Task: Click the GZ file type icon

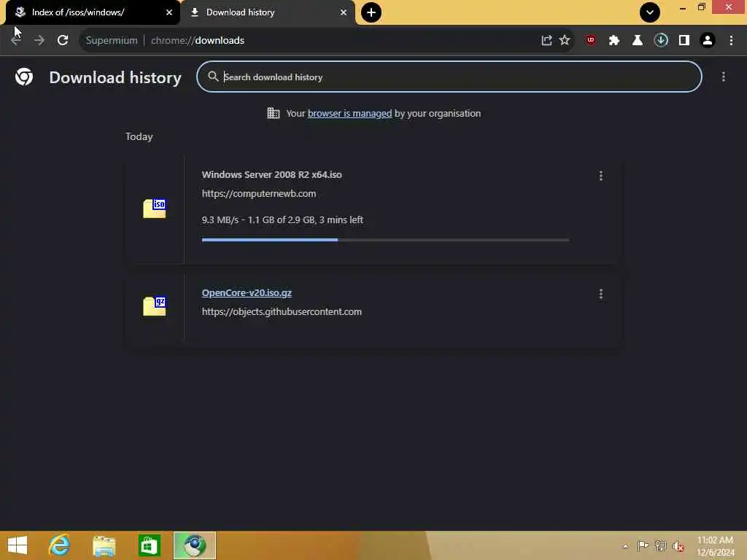Action: [155, 306]
